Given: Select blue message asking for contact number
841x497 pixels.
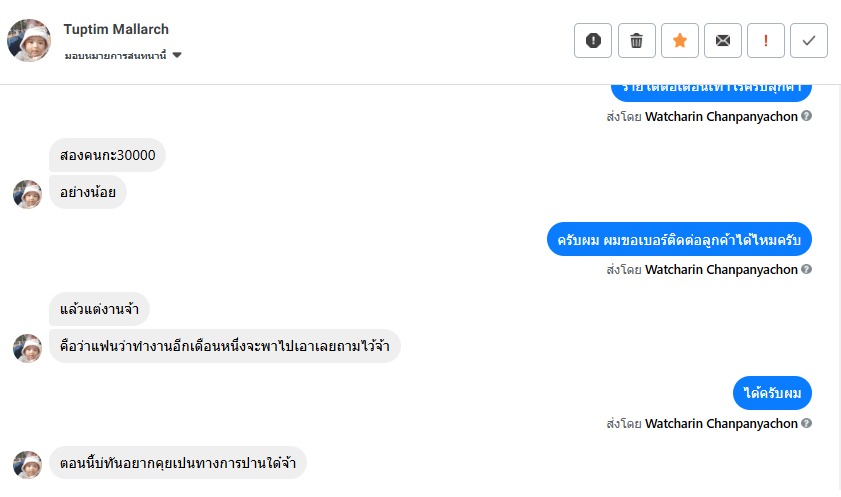Looking at the screenshot, I should tap(679, 241).
